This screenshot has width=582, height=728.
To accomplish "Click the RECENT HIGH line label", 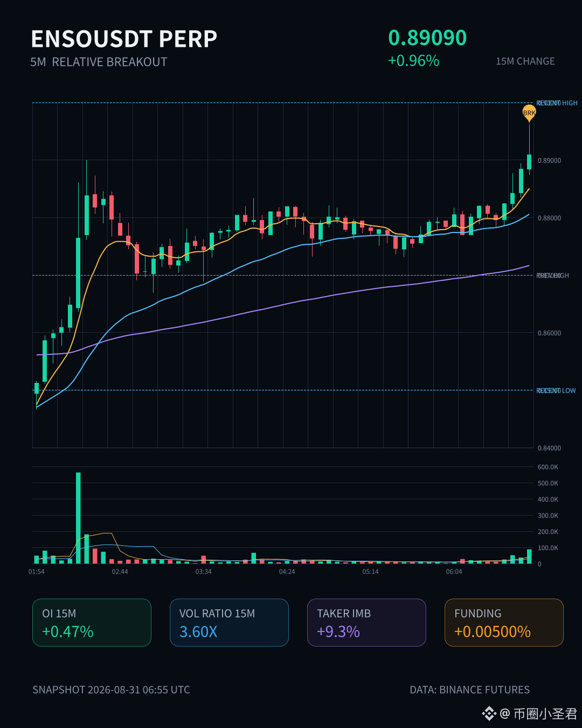I will [x=557, y=103].
